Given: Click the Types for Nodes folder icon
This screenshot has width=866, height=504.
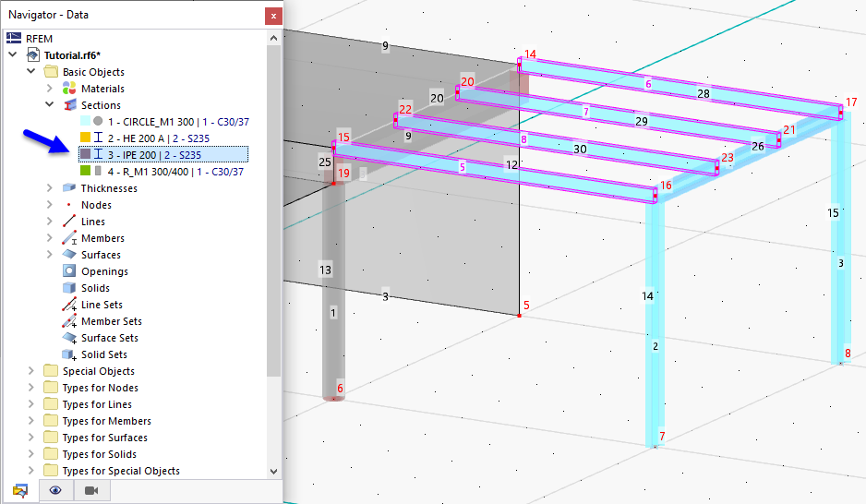Looking at the screenshot, I should 51,387.
